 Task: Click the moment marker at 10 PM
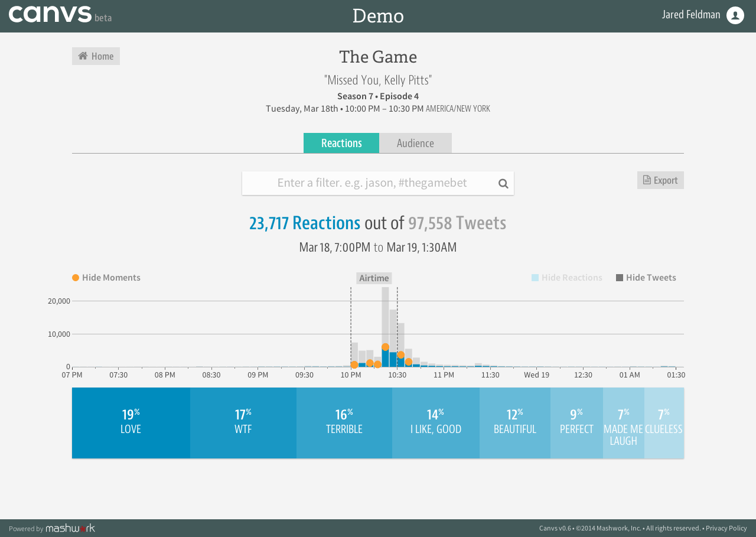tap(354, 365)
